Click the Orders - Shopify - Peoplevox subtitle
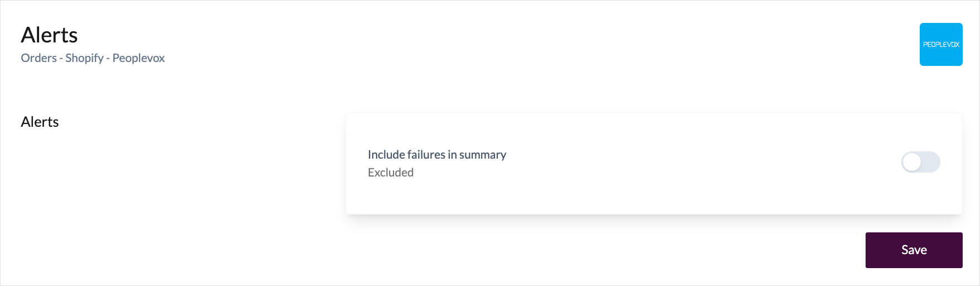The height and width of the screenshot is (286, 980). (93, 58)
